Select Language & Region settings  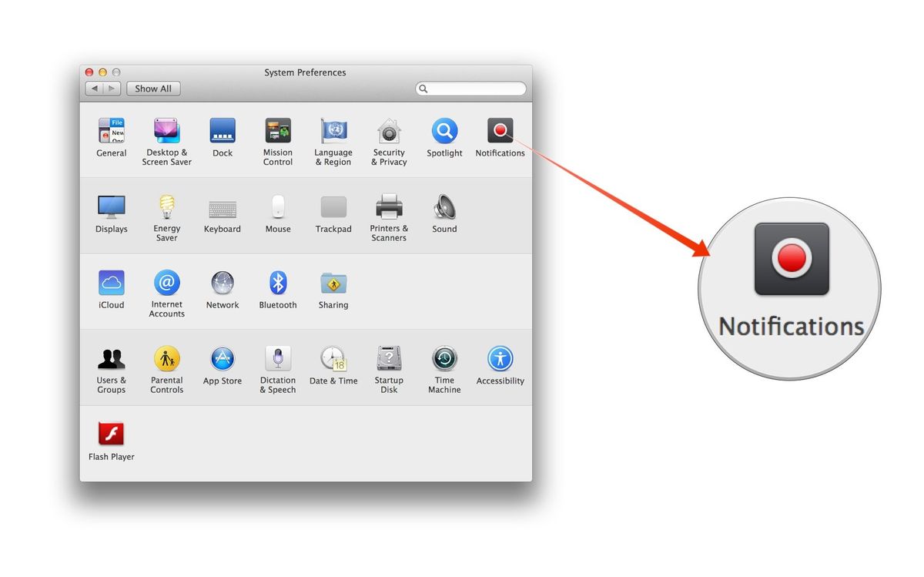click(x=333, y=131)
